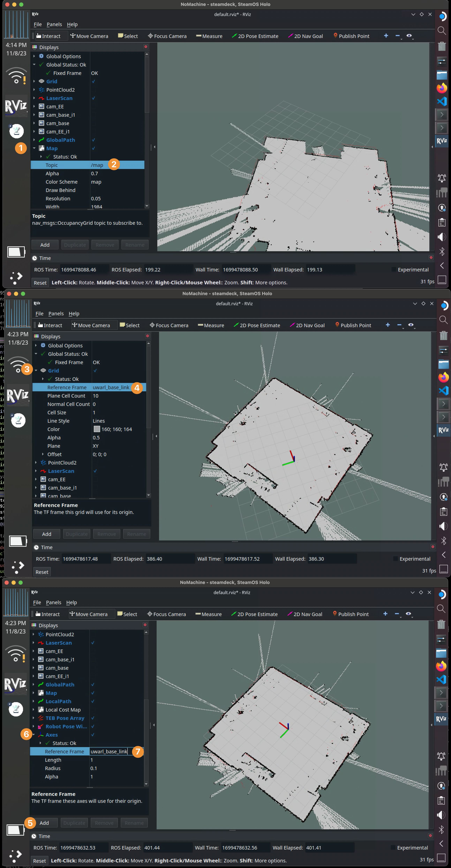The height and width of the screenshot is (868, 451).
Task: Choose Move Camera tool in top RViz window
Action: 89,36
